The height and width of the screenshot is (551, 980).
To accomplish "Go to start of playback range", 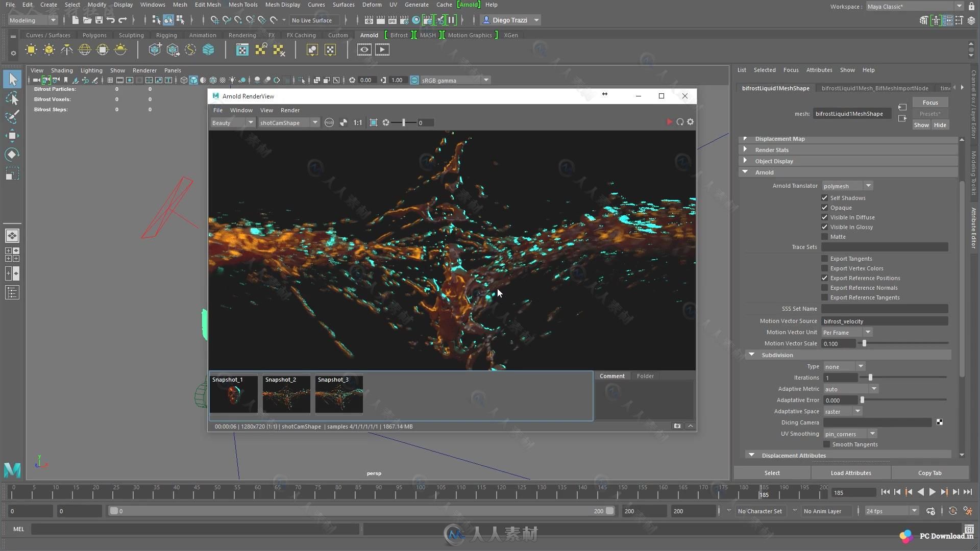I will (885, 492).
